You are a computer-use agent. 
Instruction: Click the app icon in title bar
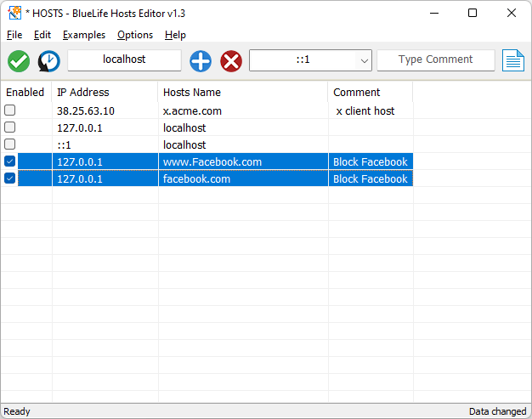click(x=14, y=14)
